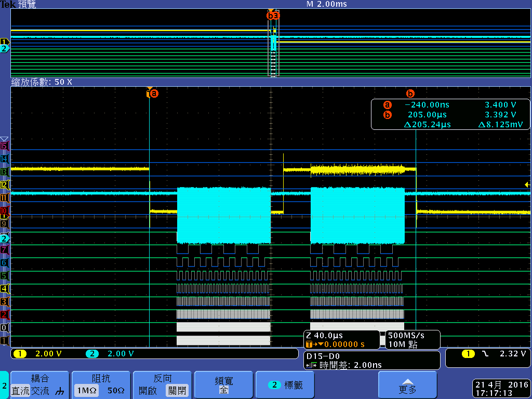Click the '0.00000 s' trigger position readout

(344, 345)
